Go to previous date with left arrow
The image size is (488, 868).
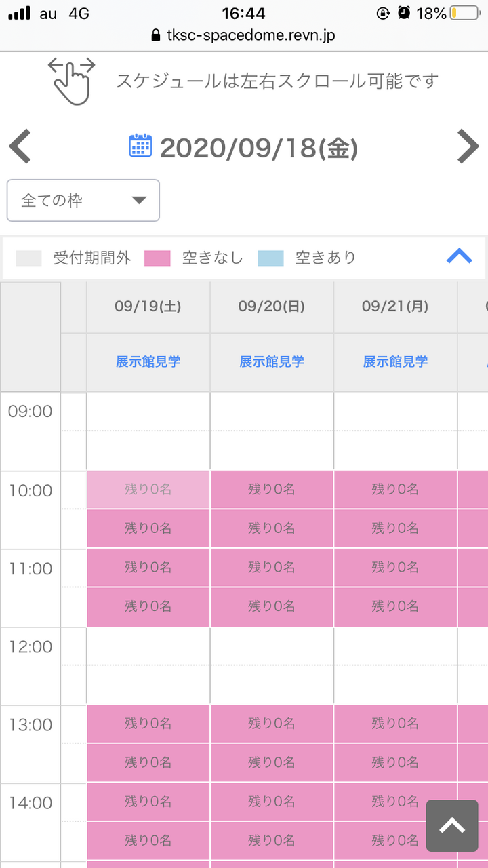click(x=20, y=147)
